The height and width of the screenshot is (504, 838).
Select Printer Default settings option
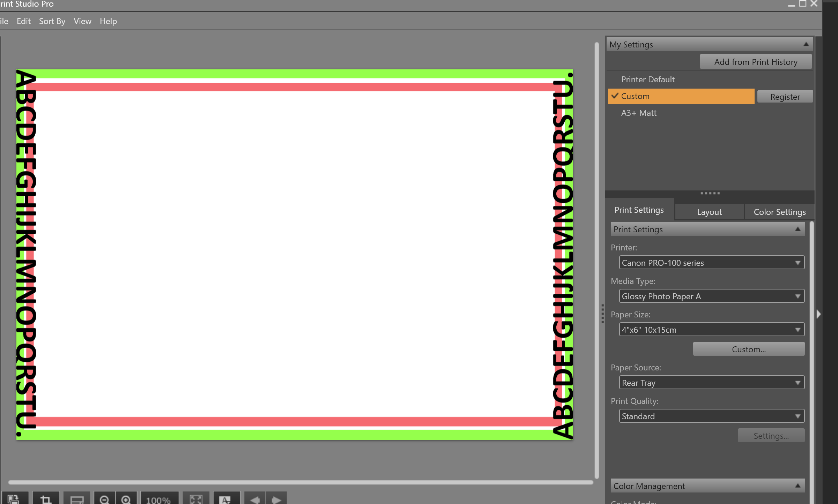(648, 79)
